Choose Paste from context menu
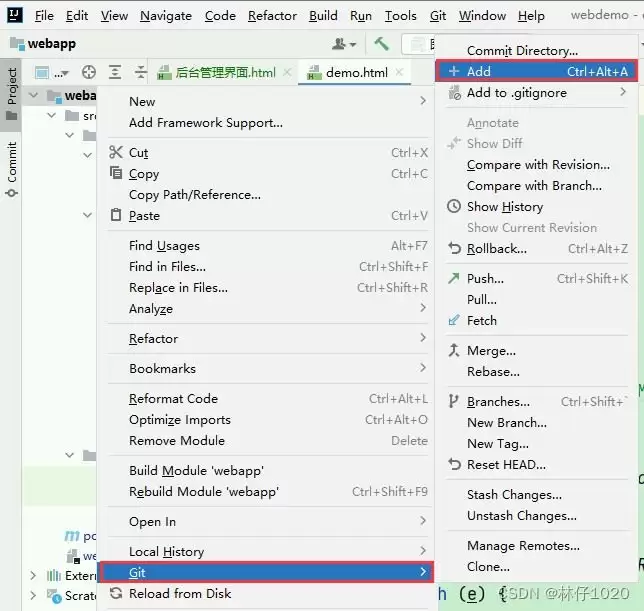The width and height of the screenshot is (644, 611). [268, 216]
